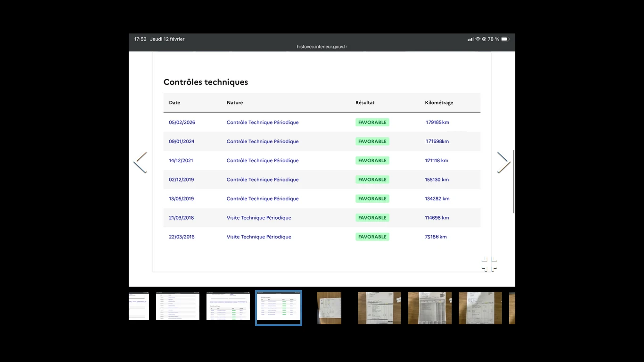Screen dimensions: 644x362
Task: Click the date Jeudi 12 février
Action: coord(167,39)
